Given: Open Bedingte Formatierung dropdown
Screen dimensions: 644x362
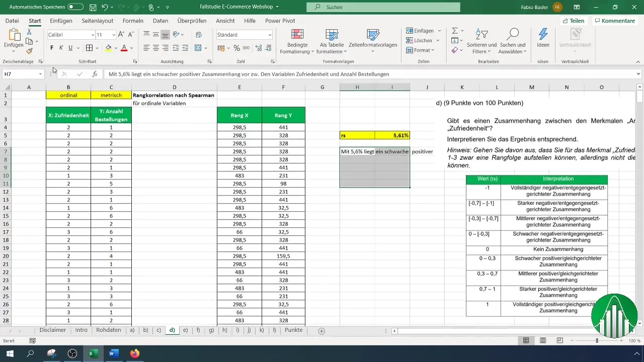Looking at the screenshot, I should click(297, 40).
